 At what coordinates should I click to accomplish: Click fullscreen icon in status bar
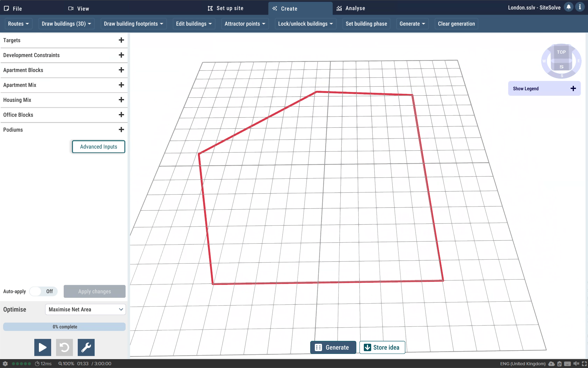(584, 364)
